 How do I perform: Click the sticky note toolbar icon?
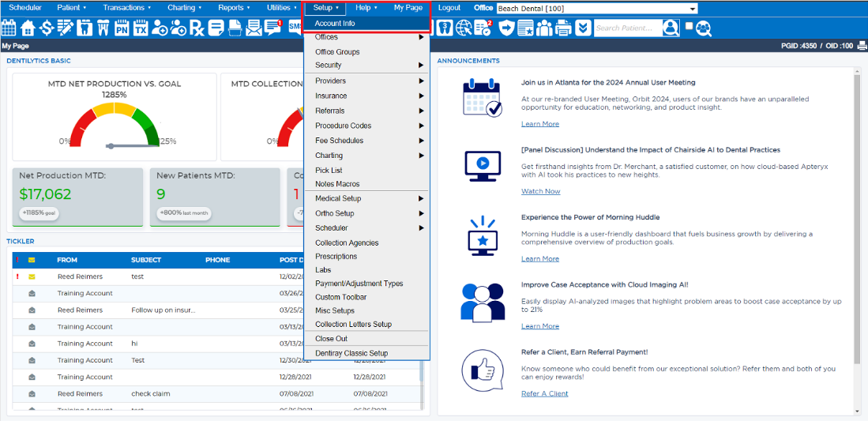(216, 27)
